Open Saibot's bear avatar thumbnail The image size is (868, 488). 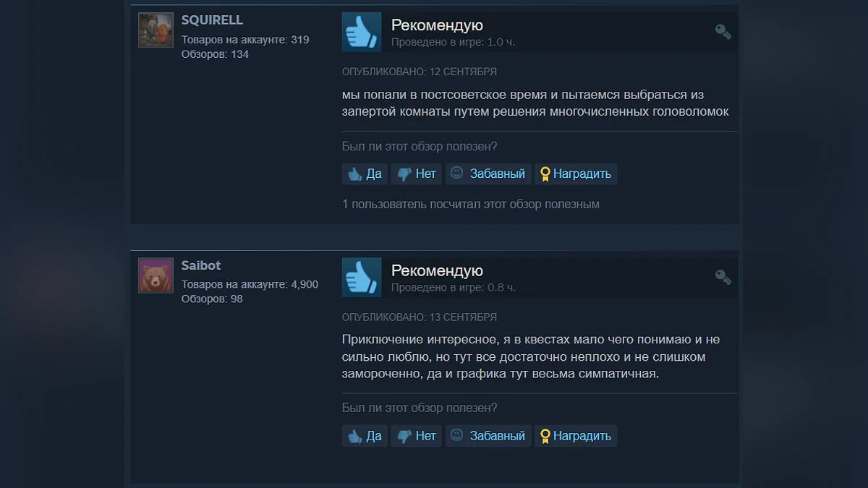pos(156,275)
